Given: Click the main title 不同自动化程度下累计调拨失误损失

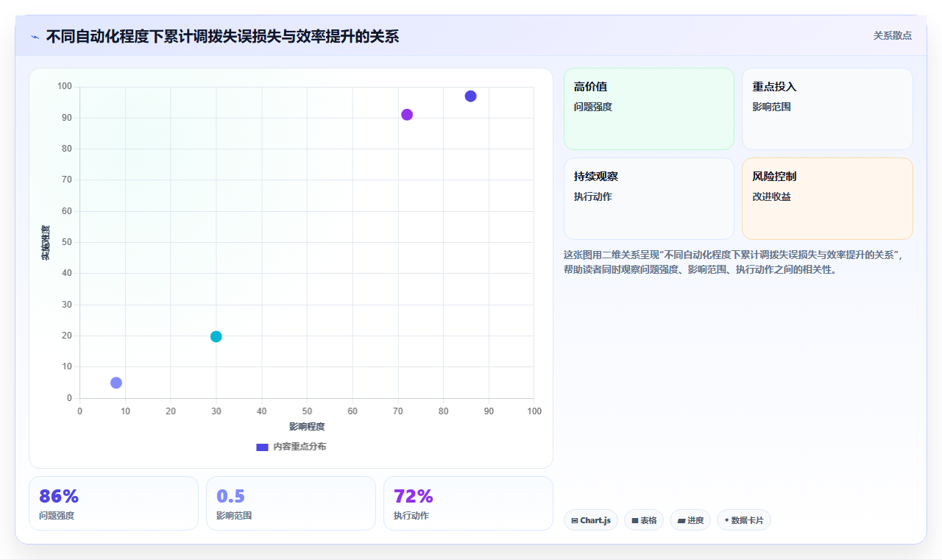Looking at the screenshot, I should point(222,36).
